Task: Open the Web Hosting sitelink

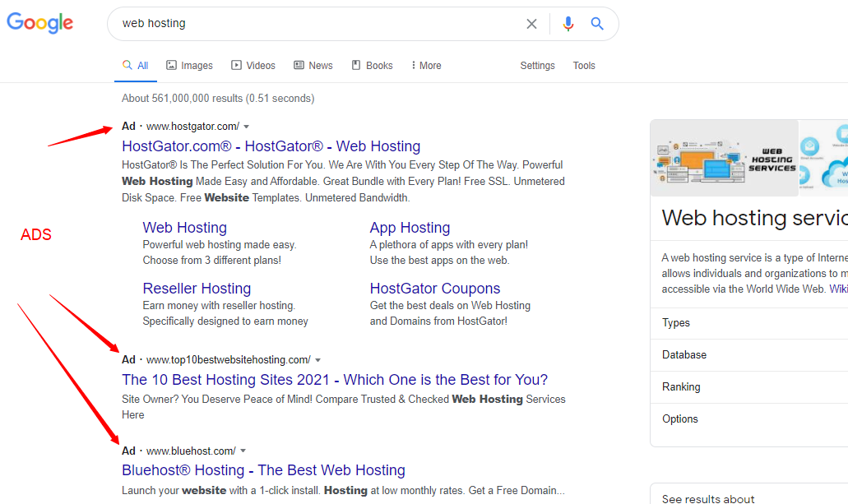Action: coord(184,228)
